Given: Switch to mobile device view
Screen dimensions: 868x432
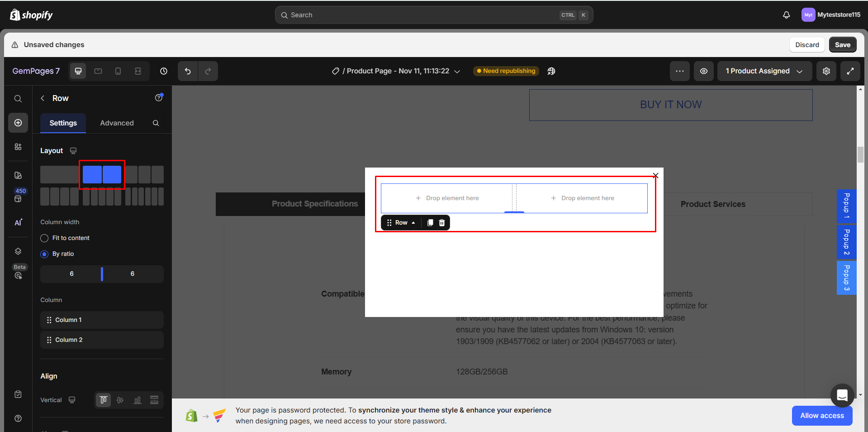Looking at the screenshot, I should click(x=118, y=71).
